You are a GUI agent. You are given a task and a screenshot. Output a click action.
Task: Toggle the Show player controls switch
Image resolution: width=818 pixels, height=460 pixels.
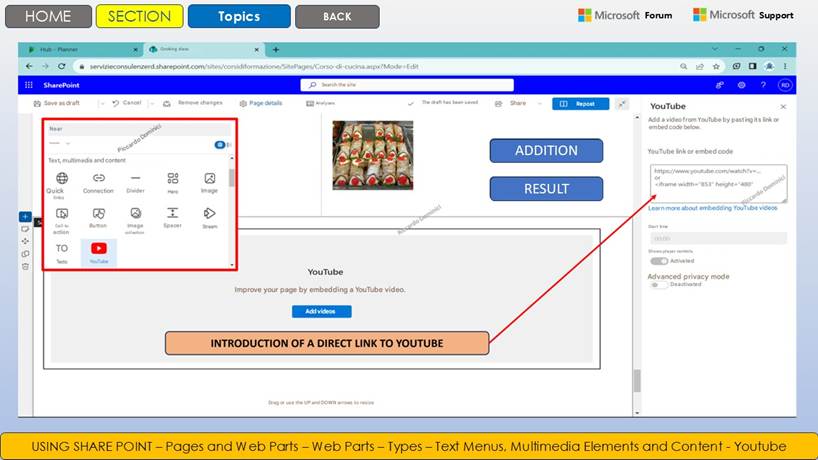pyautogui.click(x=659, y=261)
